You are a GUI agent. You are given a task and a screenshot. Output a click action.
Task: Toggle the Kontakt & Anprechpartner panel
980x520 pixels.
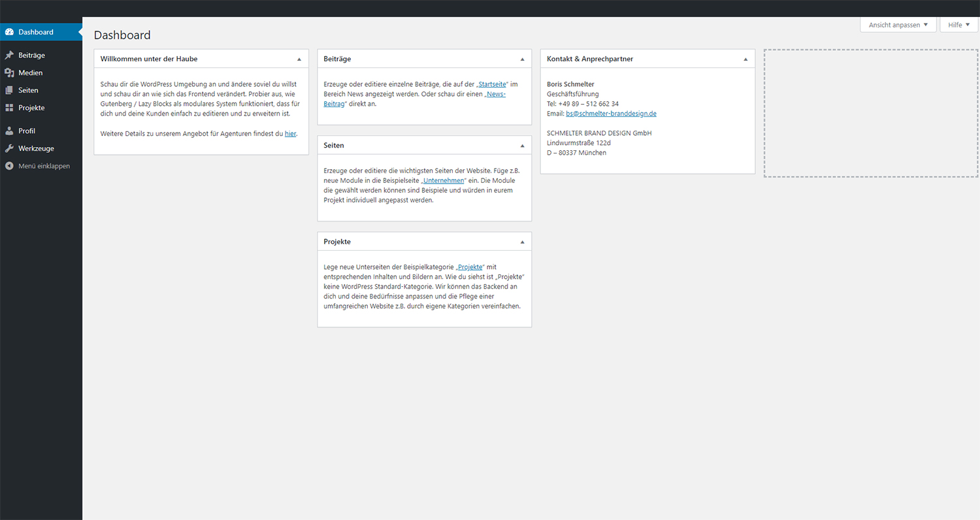pos(745,59)
